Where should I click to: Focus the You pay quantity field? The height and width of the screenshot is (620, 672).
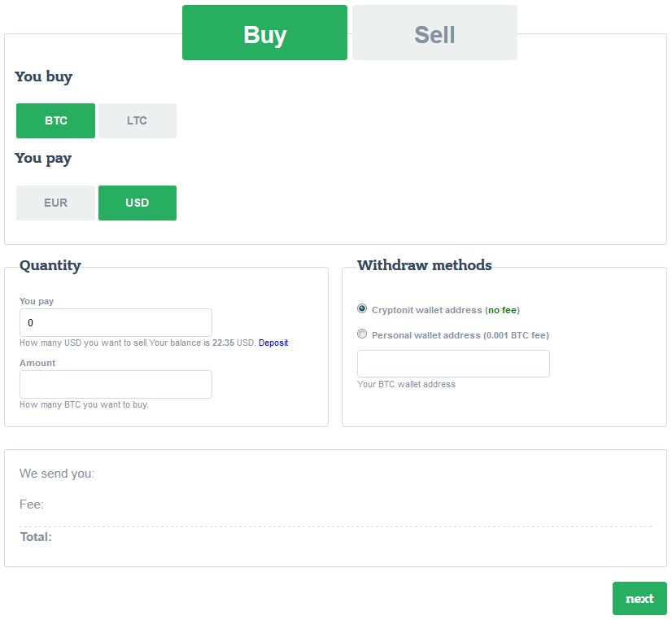116,323
